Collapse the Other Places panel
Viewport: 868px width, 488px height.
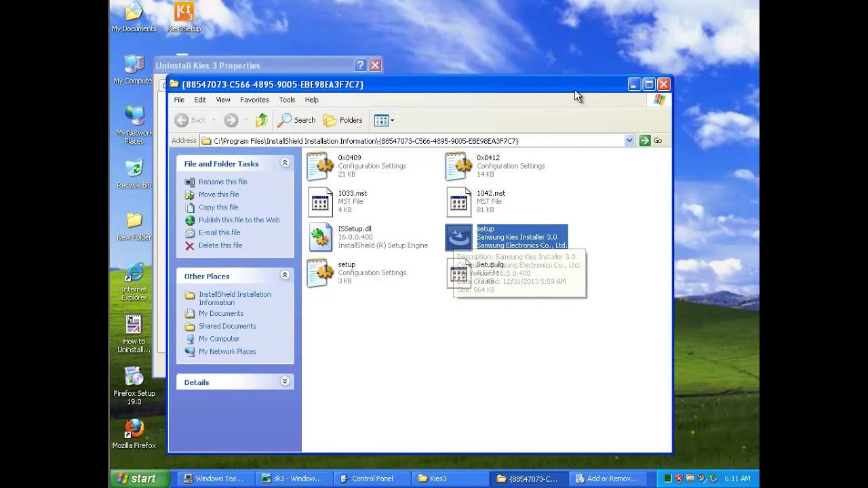coord(285,275)
